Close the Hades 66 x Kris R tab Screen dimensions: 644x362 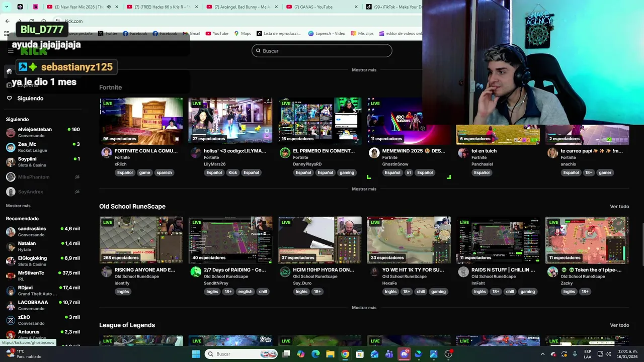[197, 7]
